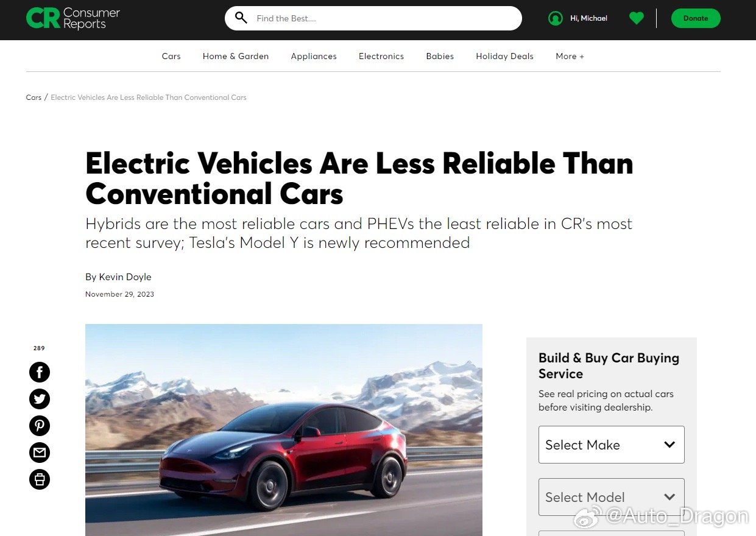Open the Home & Garden menu item
This screenshot has height=536, width=756.
[236, 56]
